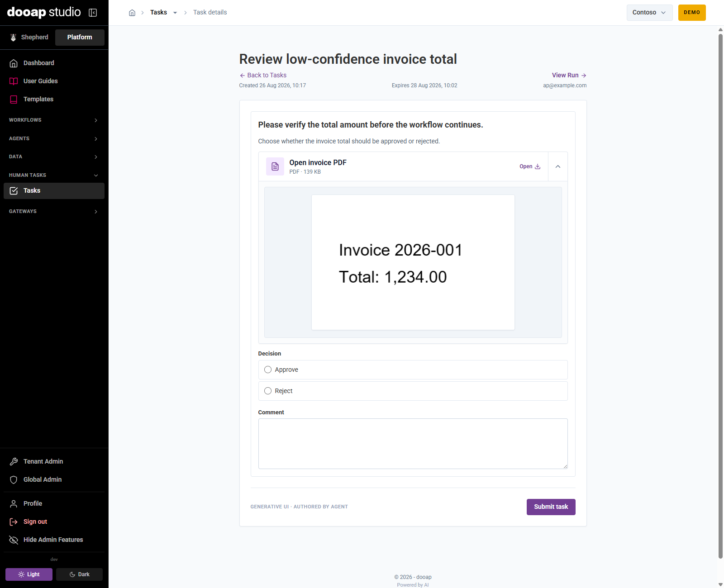This screenshot has width=724, height=588.
Task: Collapse the invoice PDF preview chevron
Action: pyautogui.click(x=558, y=166)
